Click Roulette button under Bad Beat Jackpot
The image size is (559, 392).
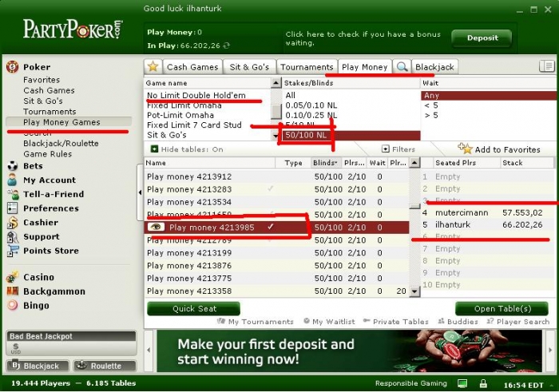point(105,366)
